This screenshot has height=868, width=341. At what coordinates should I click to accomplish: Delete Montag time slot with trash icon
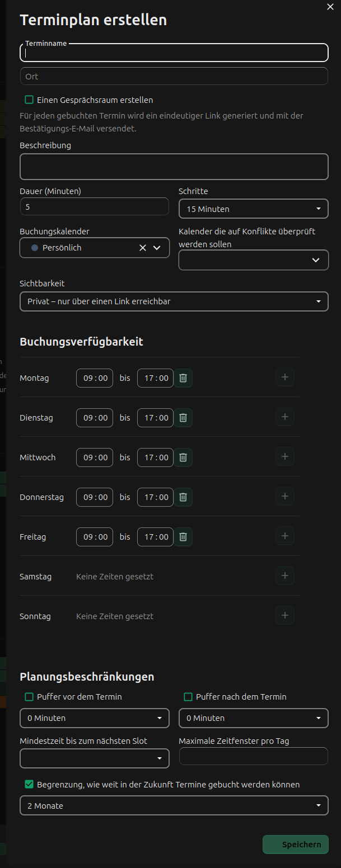183,378
